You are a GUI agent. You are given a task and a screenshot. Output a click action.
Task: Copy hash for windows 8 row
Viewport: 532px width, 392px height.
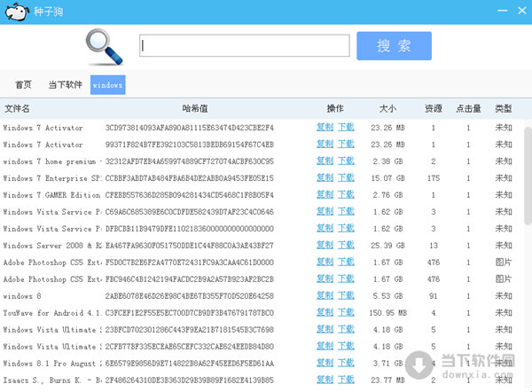325,295
